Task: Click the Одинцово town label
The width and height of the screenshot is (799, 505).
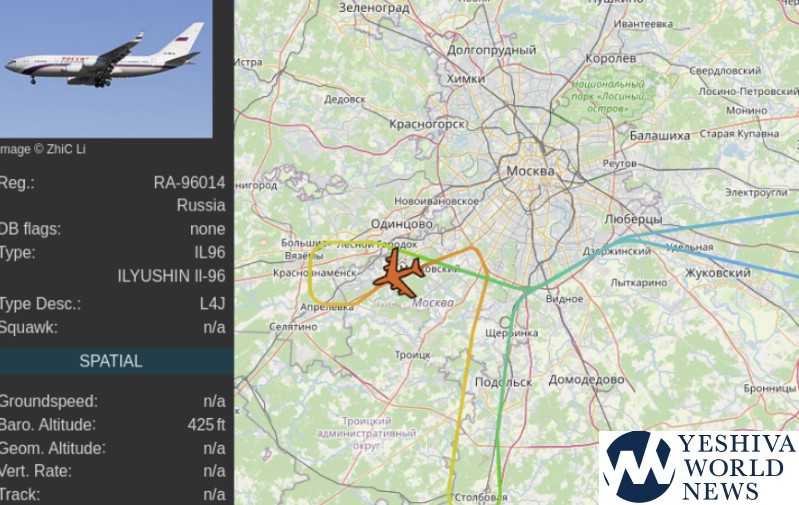Action: point(402,224)
